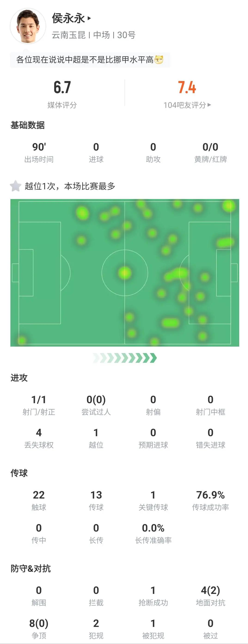Tap the 地面对抗 4(2) stat
Viewport: 248px width, 644px height.
(211, 596)
